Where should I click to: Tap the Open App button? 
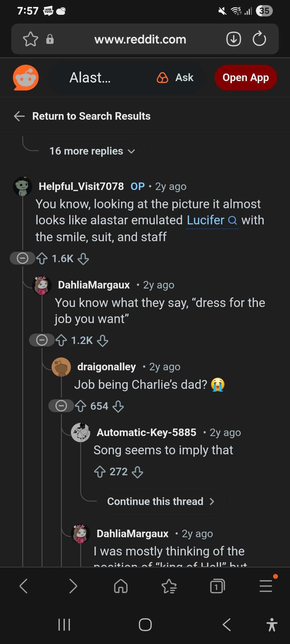point(246,78)
